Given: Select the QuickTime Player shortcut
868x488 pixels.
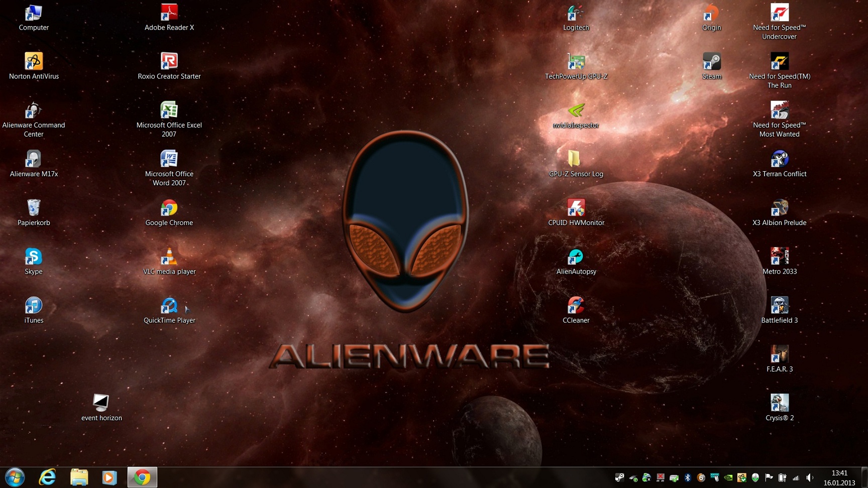Looking at the screenshot, I should 169,310.
